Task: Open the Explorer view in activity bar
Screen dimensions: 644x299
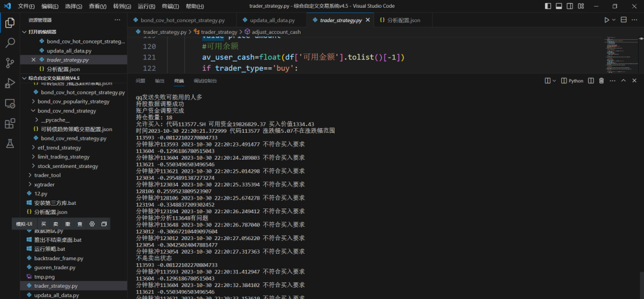Action: click(10, 23)
